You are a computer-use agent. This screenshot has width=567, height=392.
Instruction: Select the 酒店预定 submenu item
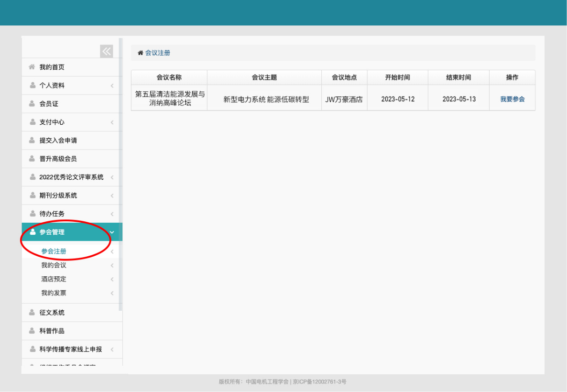[54, 279]
